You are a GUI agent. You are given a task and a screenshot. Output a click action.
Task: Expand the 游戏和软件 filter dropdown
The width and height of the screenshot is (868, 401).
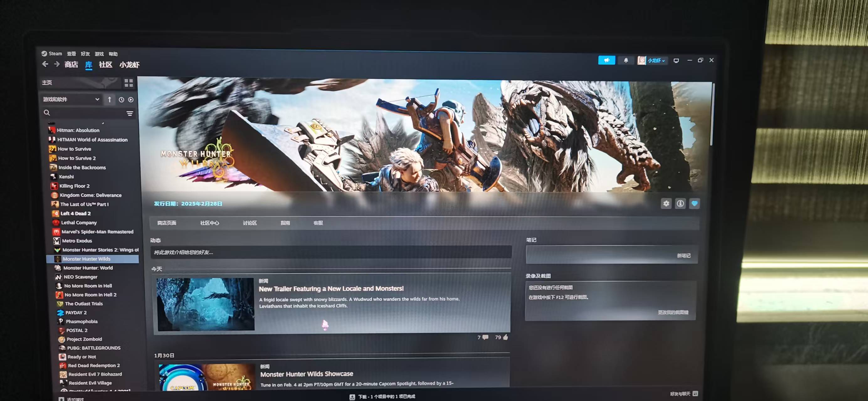point(71,99)
